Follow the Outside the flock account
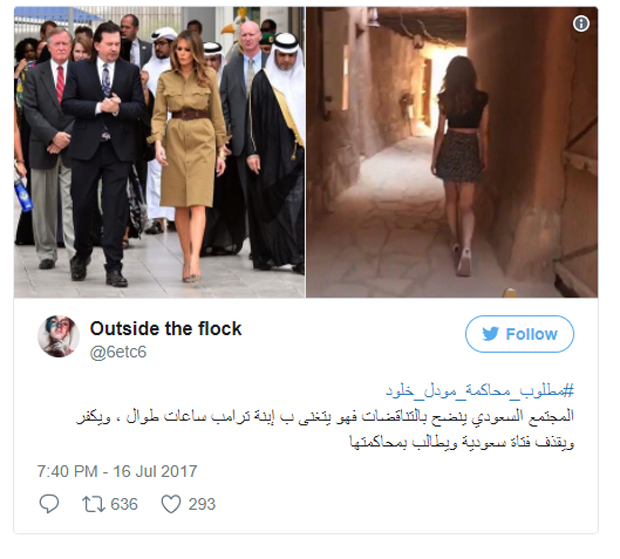 [x=520, y=334]
